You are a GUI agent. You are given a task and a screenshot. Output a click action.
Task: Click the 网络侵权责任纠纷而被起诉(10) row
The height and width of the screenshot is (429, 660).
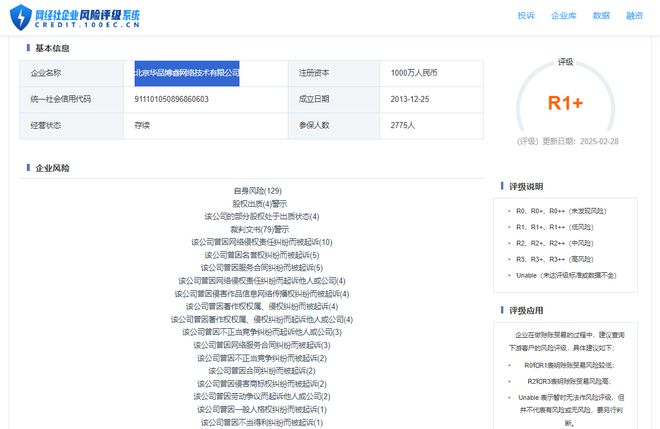pyautogui.click(x=262, y=242)
